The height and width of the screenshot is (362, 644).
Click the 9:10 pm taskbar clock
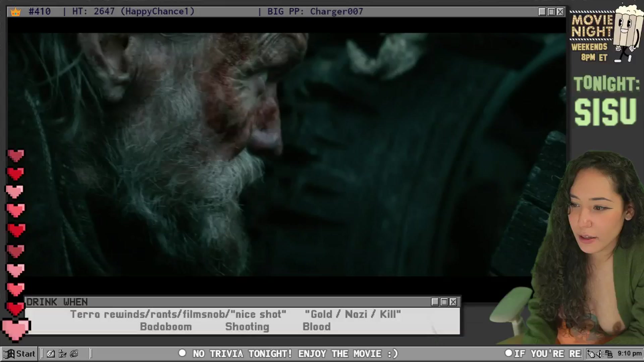click(629, 354)
